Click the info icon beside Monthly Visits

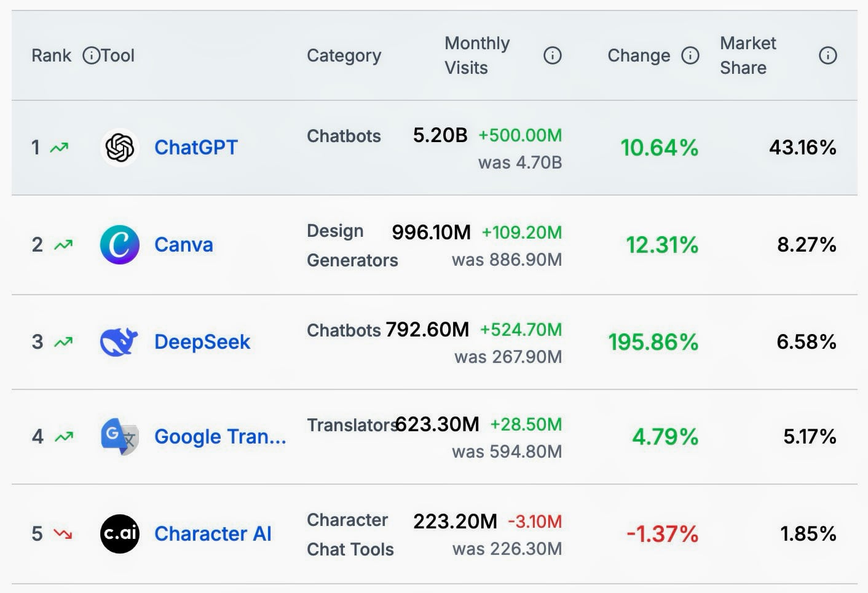click(x=552, y=55)
